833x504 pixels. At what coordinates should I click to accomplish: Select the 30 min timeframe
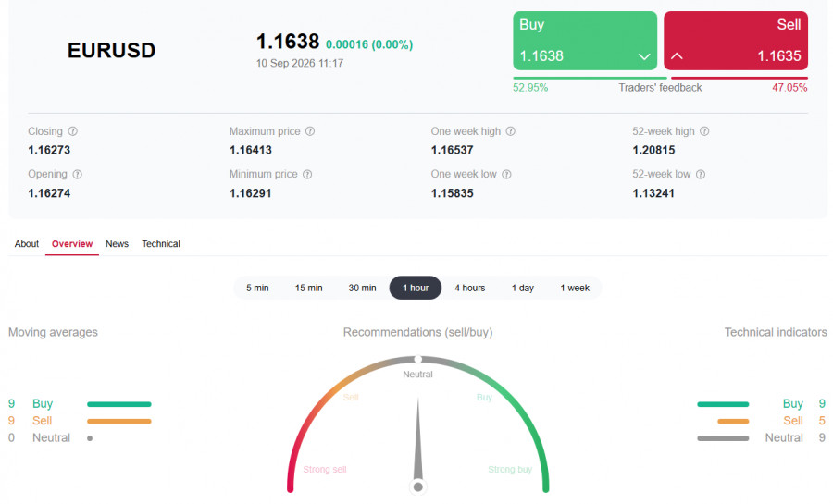[362, 289]
